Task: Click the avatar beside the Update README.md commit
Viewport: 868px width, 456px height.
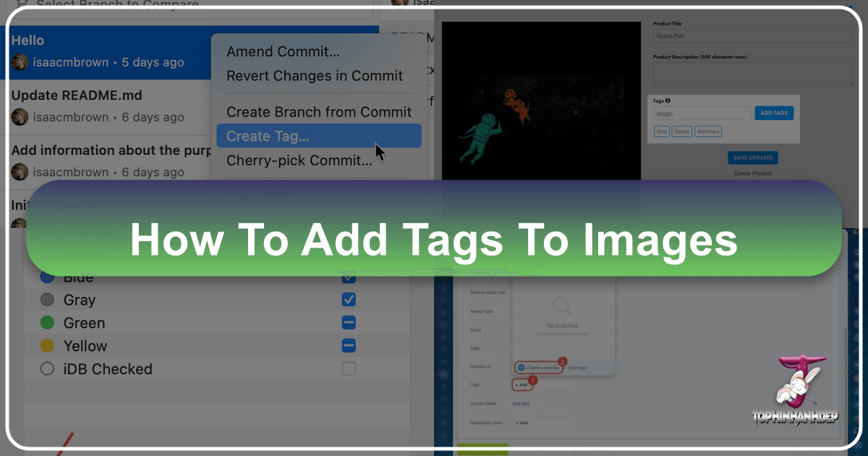Action: (x=20, y=117)
